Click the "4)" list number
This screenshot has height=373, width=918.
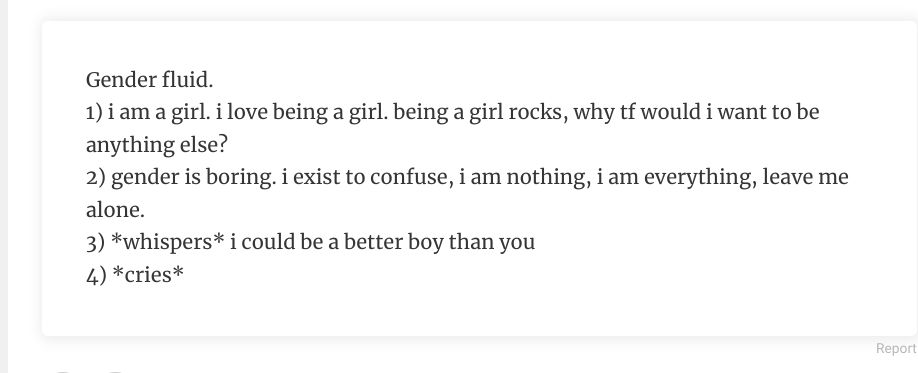pyautogui.click(x=96, y=275)
